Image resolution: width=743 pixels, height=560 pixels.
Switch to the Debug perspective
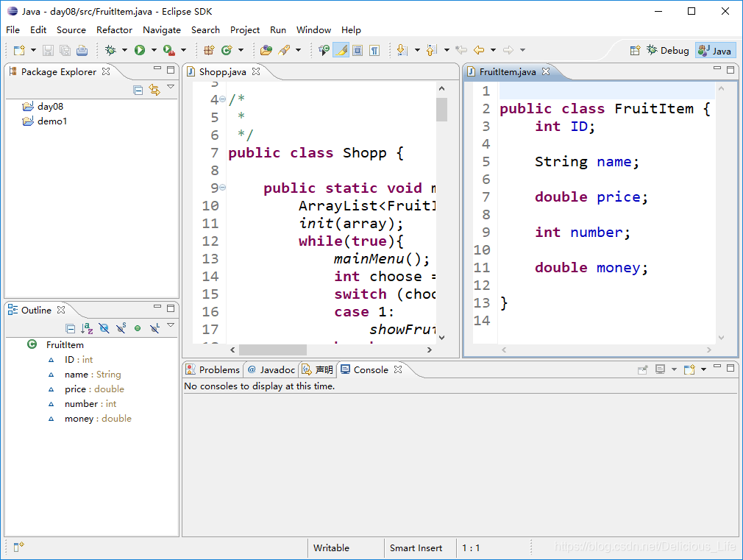[668, 51]
